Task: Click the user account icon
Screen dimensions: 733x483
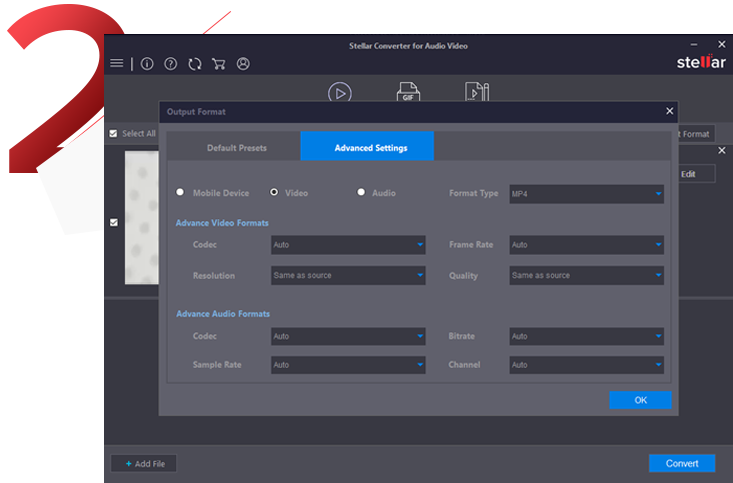Action: pos(243,64)
